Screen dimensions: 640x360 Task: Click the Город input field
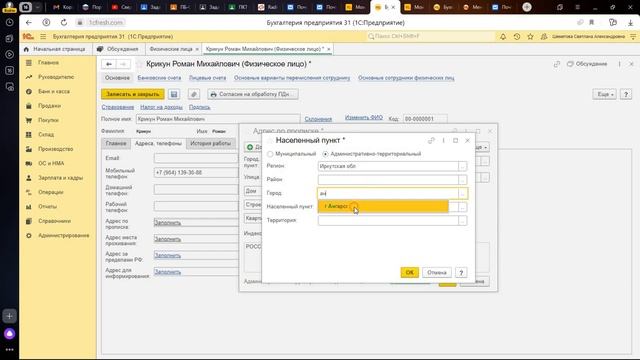pos(388,193)
